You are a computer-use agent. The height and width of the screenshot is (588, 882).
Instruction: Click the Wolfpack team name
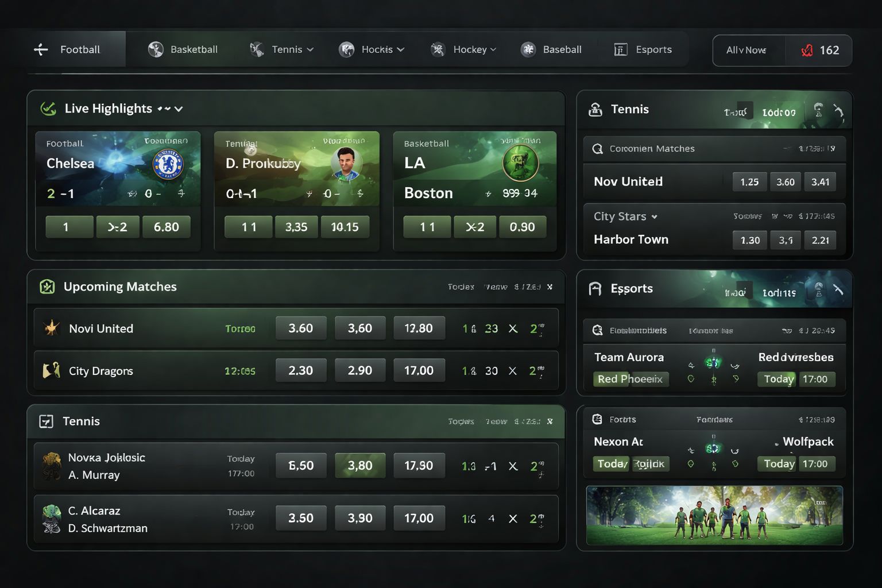click(808, 442)
